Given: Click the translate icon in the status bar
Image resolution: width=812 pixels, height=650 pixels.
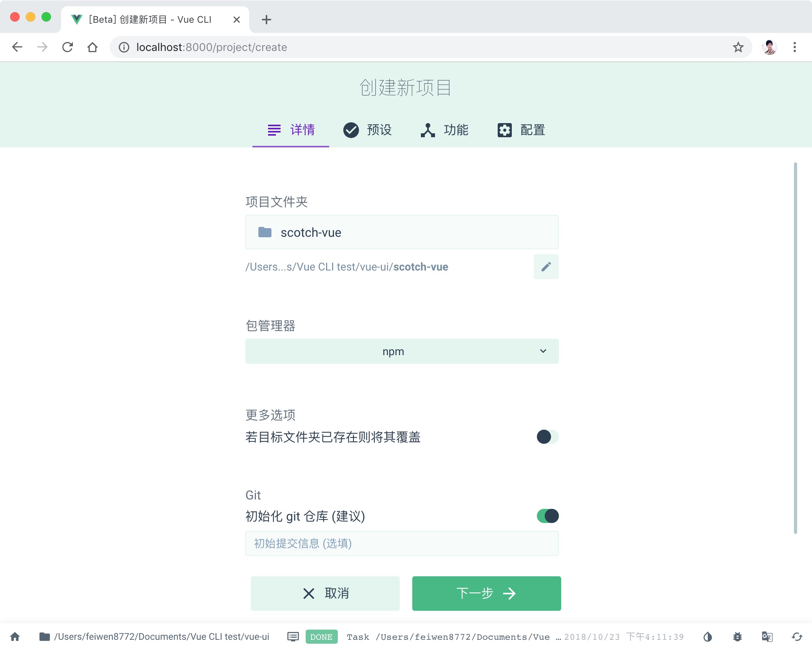Looking at the screenshot, I should click(x=767, y=637).
